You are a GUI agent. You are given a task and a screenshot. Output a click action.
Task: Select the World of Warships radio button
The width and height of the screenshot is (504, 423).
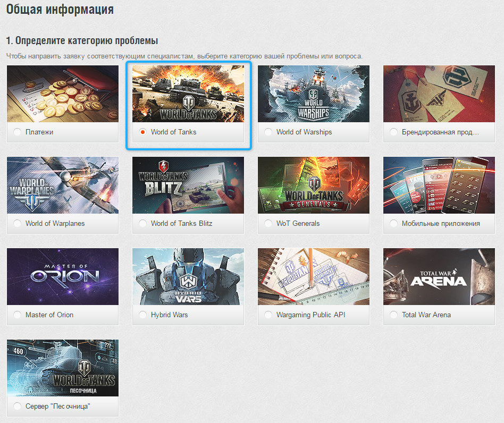pos(268,132)
